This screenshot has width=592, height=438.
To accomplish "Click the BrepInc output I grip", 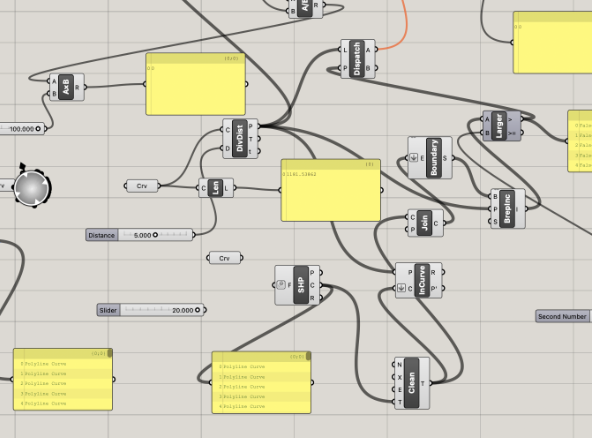I will pos(526,209).
